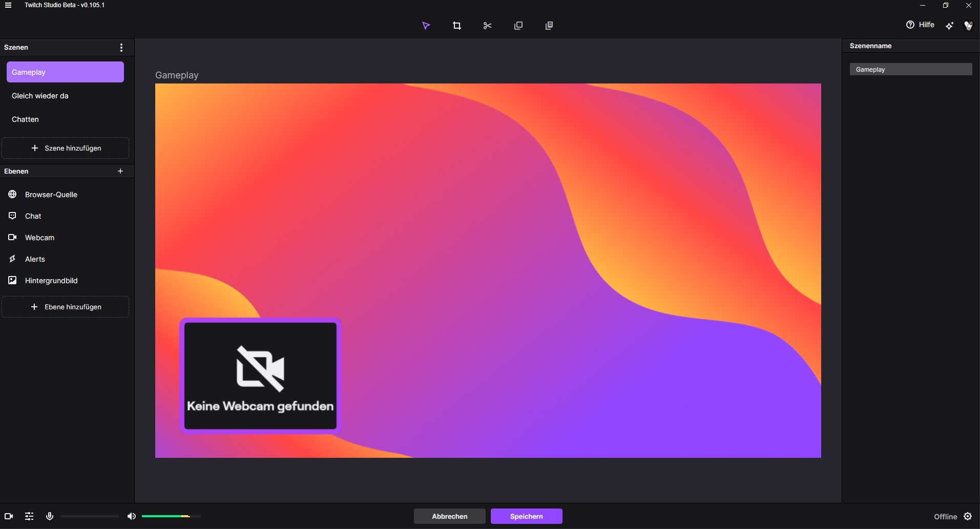This screenshot has width=980, height=529.
Task: Click the Speichern button
Action: point(527,516)
